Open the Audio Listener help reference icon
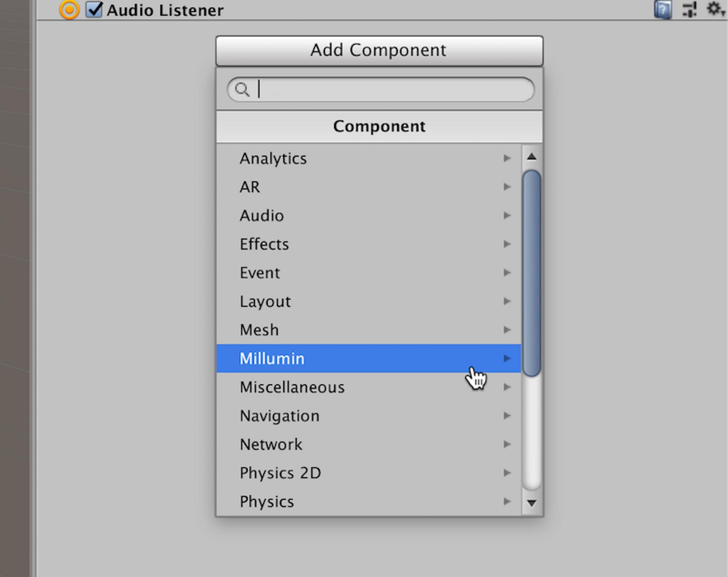The image size is (728, 577). (662, 9)
